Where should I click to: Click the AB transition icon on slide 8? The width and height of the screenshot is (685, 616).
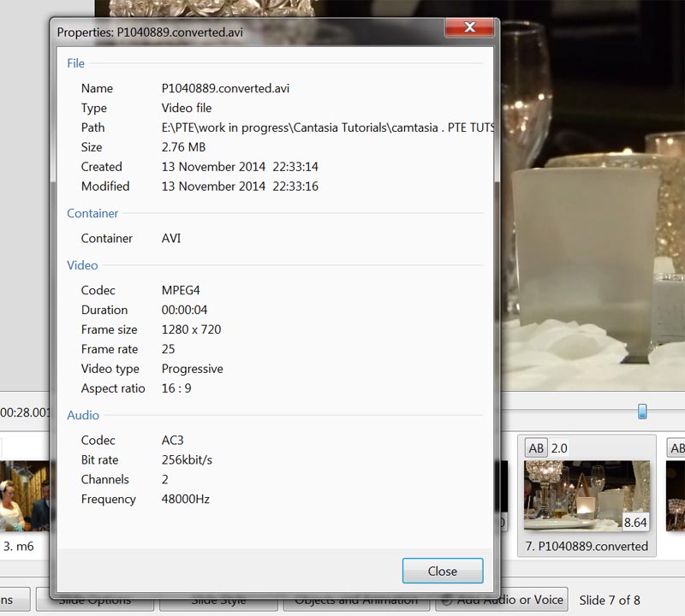[676, 448]
